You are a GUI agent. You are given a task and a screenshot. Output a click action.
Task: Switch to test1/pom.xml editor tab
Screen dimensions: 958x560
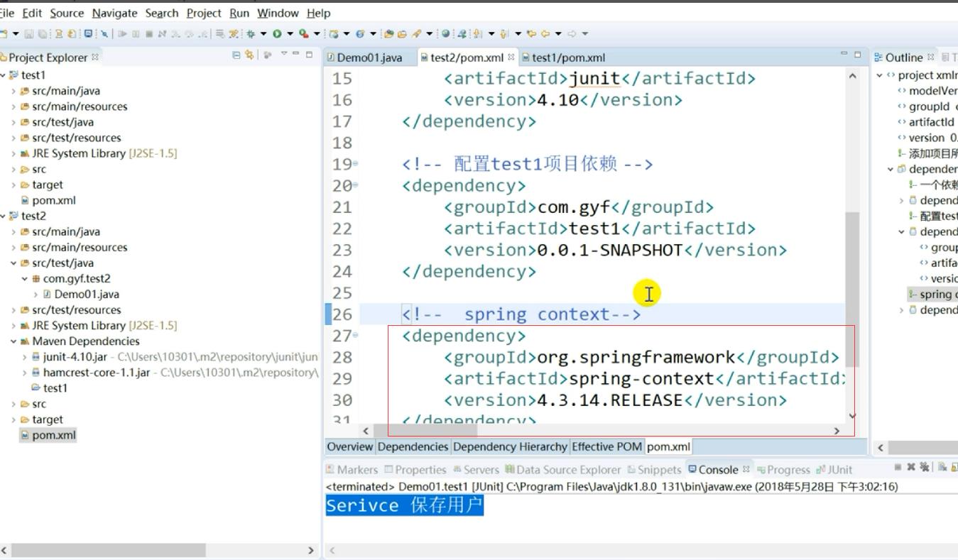pos(563,57)
